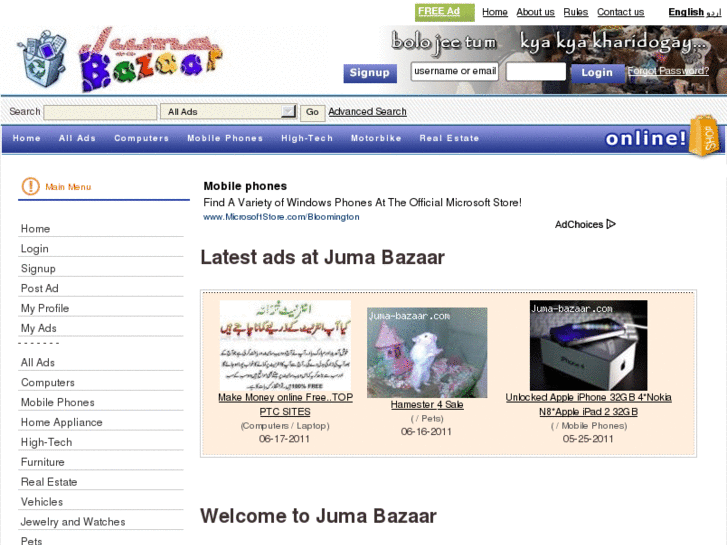Image resolution: width=727 pixels, height=545 pixels.
Task: Select Computers in the blue navbar
Action: pos(141,138)
